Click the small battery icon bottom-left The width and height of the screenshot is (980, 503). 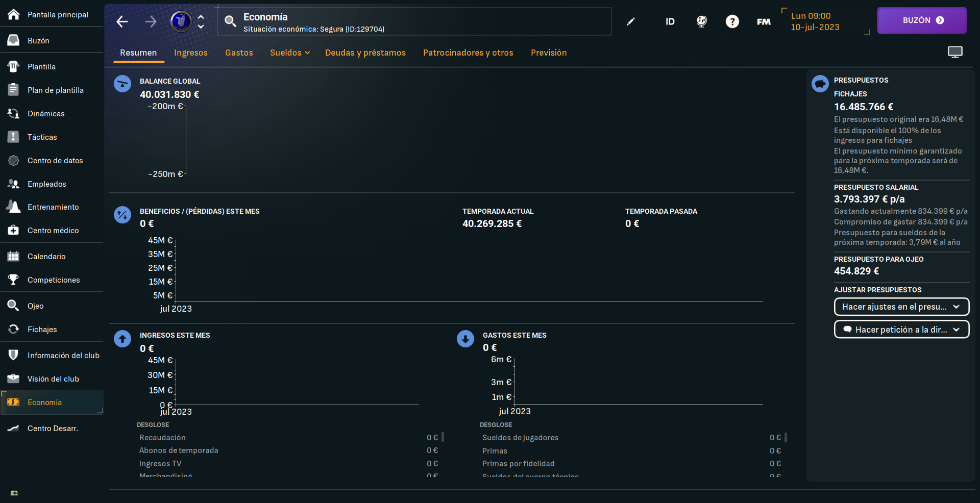click(x=14, y=493)
